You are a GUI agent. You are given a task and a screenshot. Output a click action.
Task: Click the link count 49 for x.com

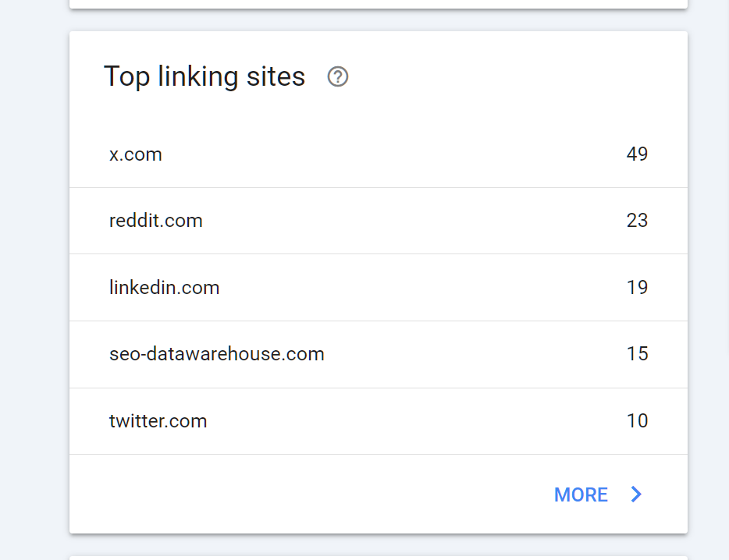637,154
